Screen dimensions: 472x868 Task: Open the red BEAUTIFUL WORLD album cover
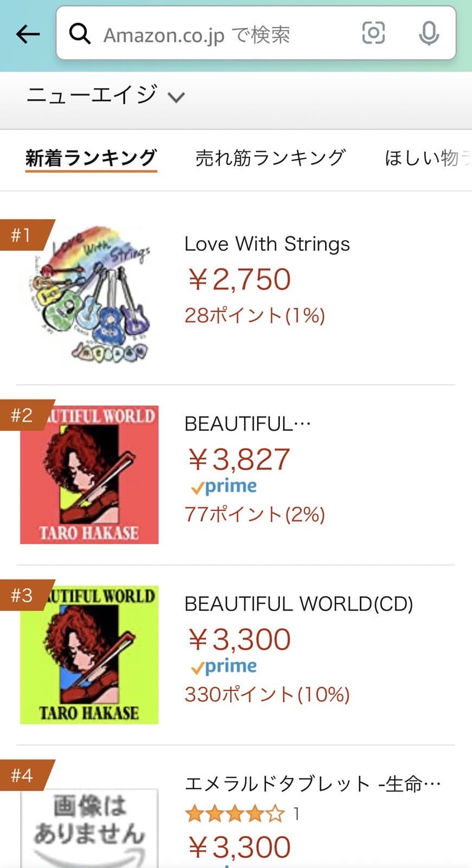click(90, 474)
